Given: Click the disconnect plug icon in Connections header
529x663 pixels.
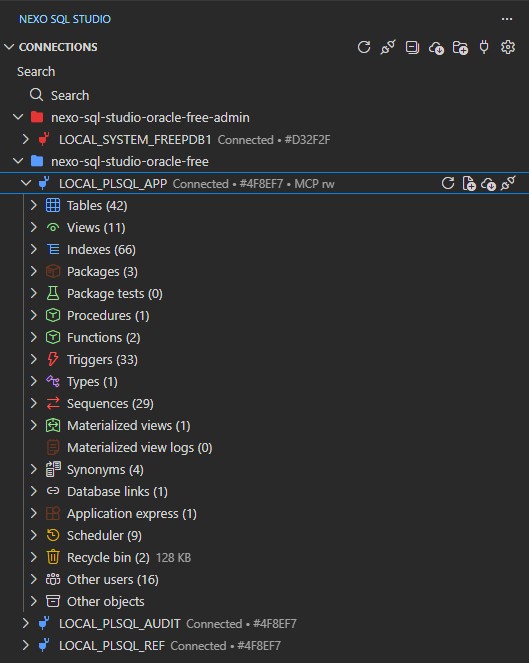Looking at the screenshot, I should [x=388, y=47].
